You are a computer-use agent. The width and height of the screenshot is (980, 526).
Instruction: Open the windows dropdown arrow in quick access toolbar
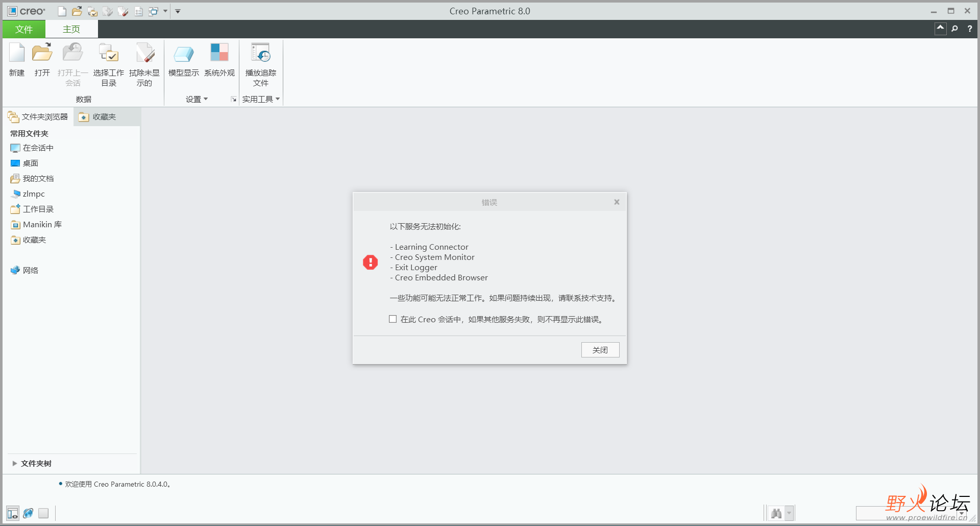tap(165, 11)
